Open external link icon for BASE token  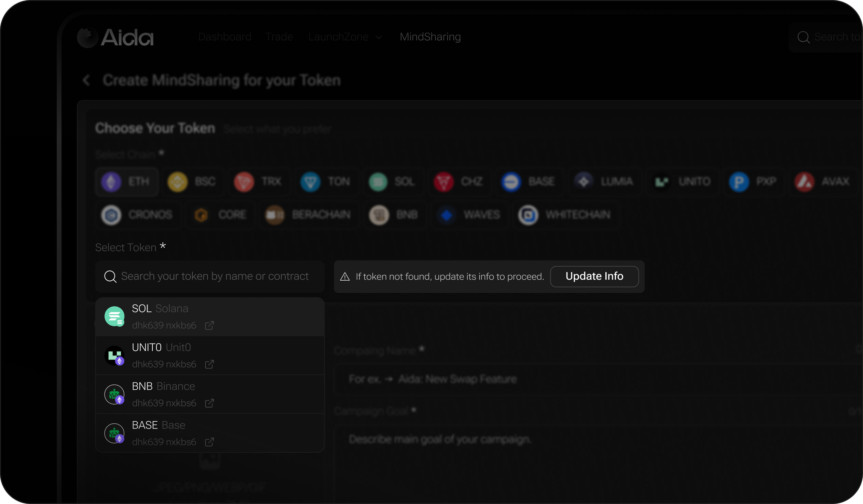[209, 442]
